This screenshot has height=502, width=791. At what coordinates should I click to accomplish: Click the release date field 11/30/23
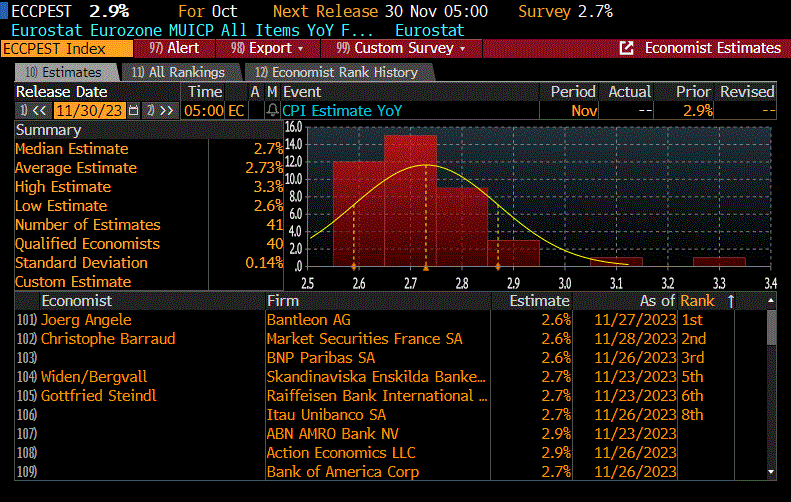[89, 110]
